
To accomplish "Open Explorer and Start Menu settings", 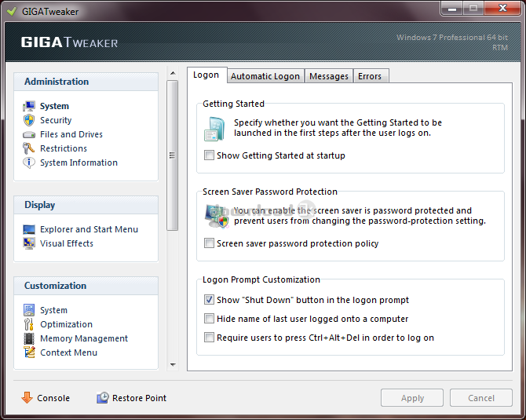I will click(x=89, y=229).
